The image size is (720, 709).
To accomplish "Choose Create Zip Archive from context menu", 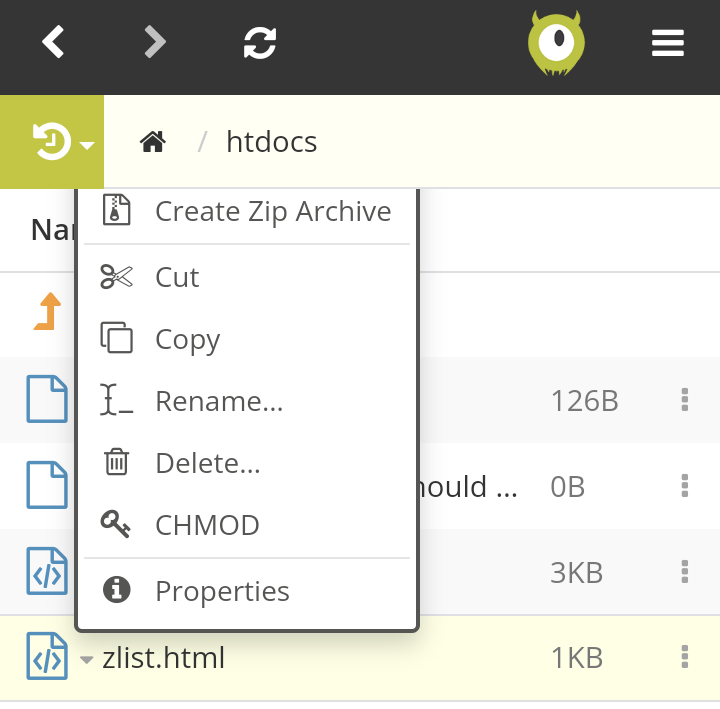I will coord(272,212).
